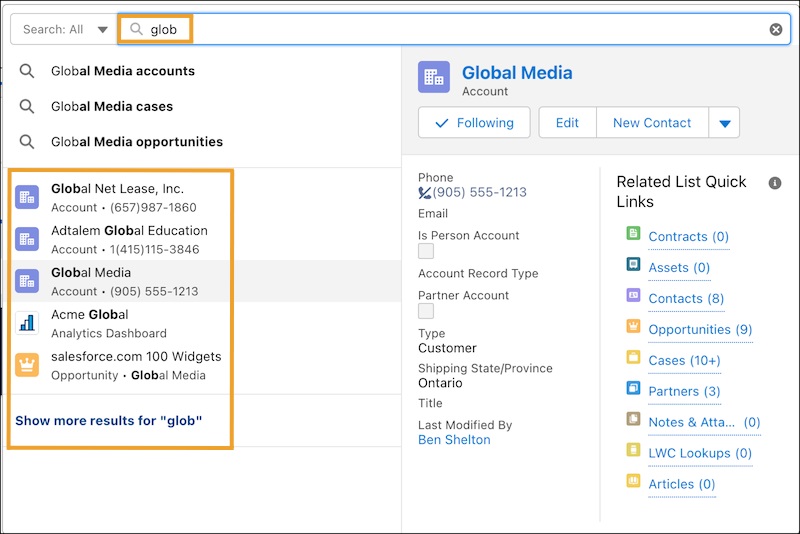Click the Contracts quick link icon
This screenshot has width=800, height=534.
coord(632,234)
